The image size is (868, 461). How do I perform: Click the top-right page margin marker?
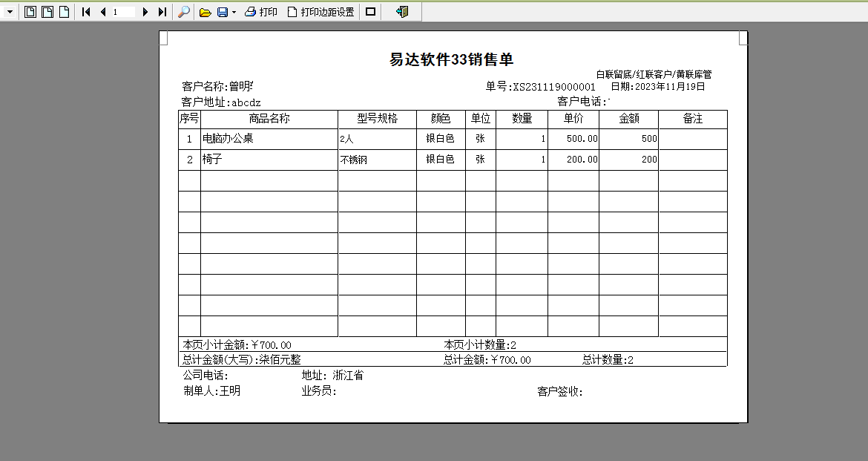point(743,38)
